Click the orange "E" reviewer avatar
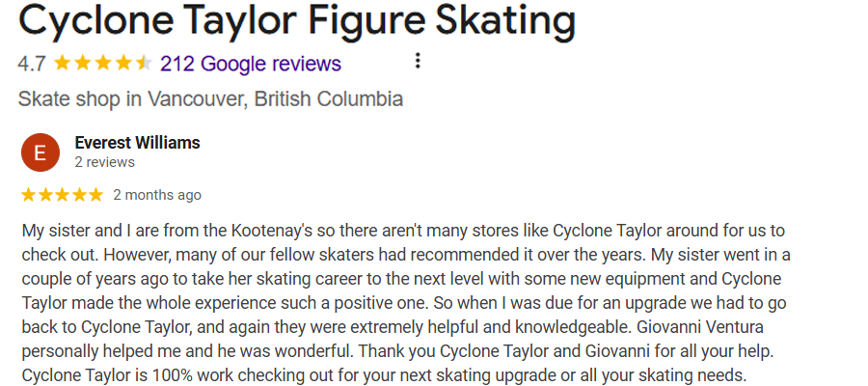868x386 pixels. 40,152
